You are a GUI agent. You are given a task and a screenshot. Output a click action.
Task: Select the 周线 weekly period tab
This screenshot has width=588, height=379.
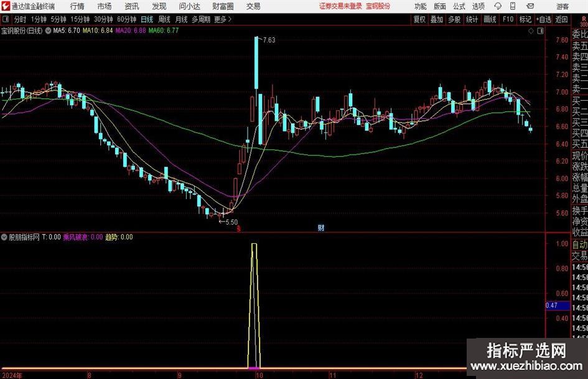[164, 19]
